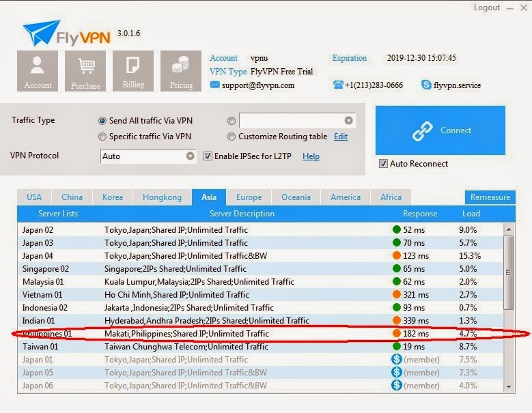Sort by Server Lists column header
Screen dimensions: 532x413
pyautogui.click(x=58, y=214)
